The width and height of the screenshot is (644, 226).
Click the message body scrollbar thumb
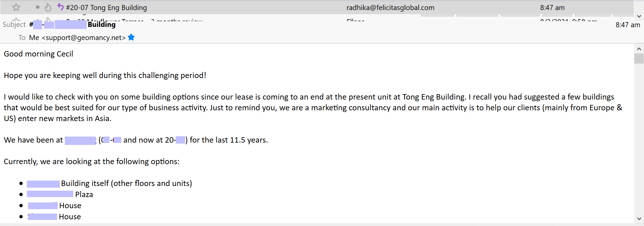[639, 59]
